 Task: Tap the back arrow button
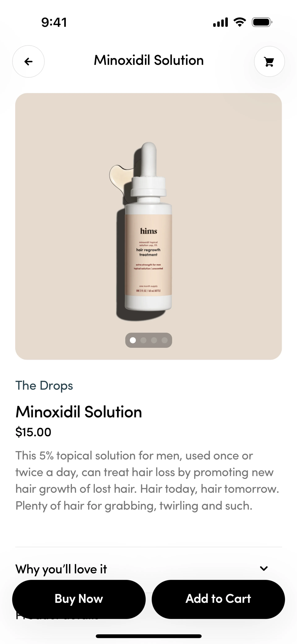tap(28, 61)
